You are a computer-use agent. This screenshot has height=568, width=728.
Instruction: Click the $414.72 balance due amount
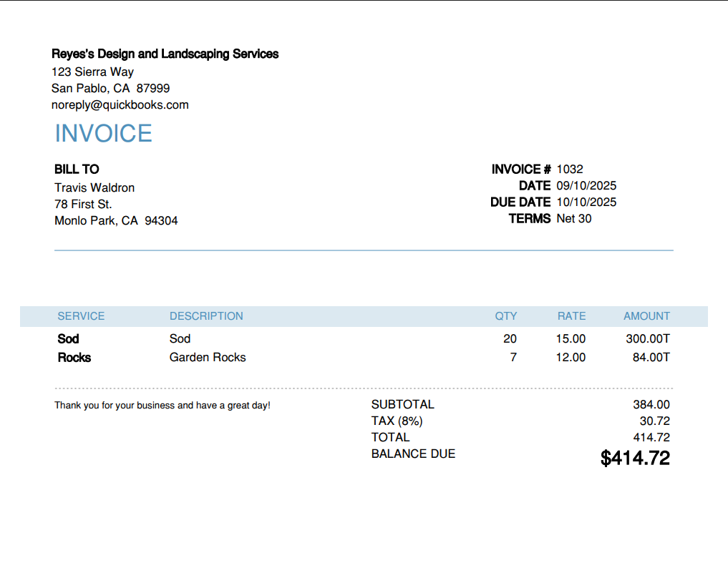pyautogui.click(x=635, y=459)
